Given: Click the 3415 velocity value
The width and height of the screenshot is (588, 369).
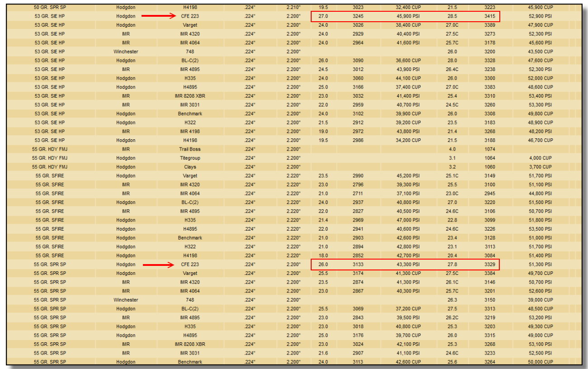Looking at the screenshot, I should [489, 16].
